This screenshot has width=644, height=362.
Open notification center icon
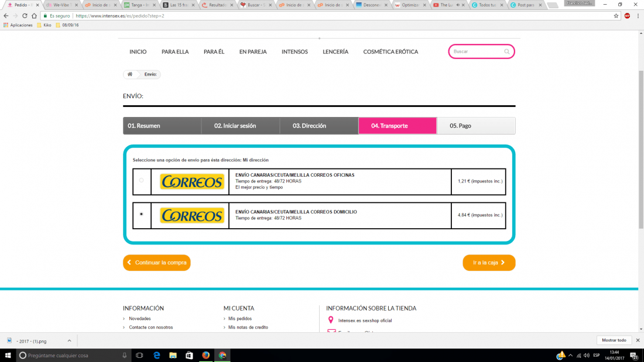click(635, 356)
